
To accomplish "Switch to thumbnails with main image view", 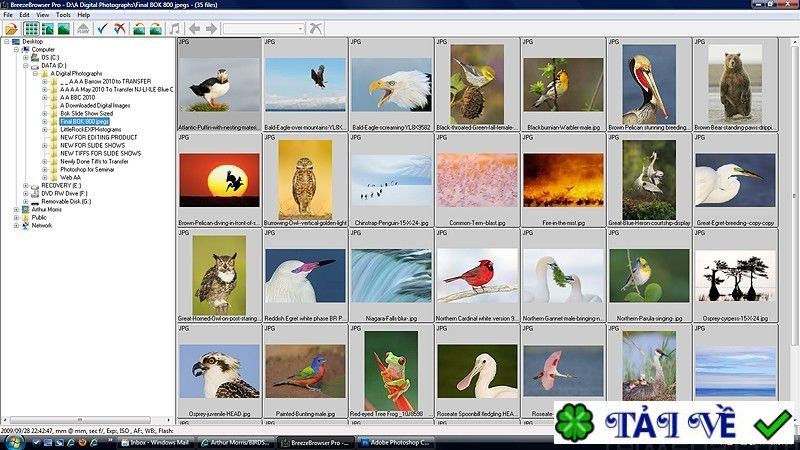I will tap(48, 29).
